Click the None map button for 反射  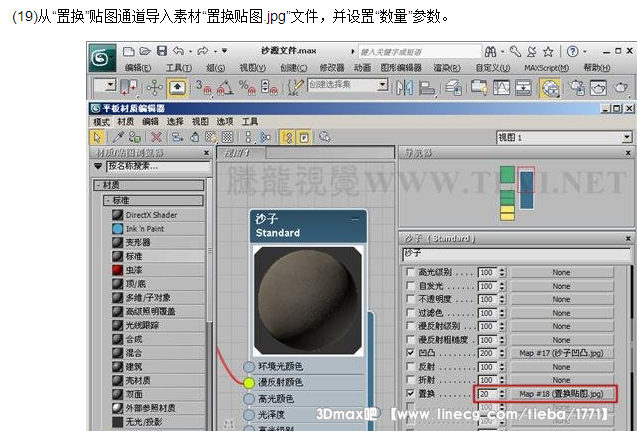click(561, 367)
